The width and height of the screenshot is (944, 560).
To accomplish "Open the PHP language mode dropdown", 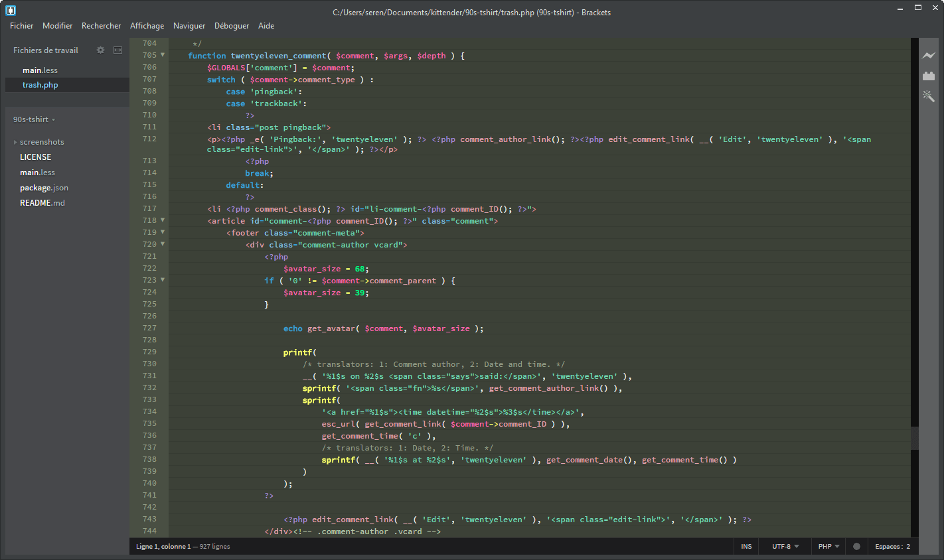I will (x=828, y=546).
